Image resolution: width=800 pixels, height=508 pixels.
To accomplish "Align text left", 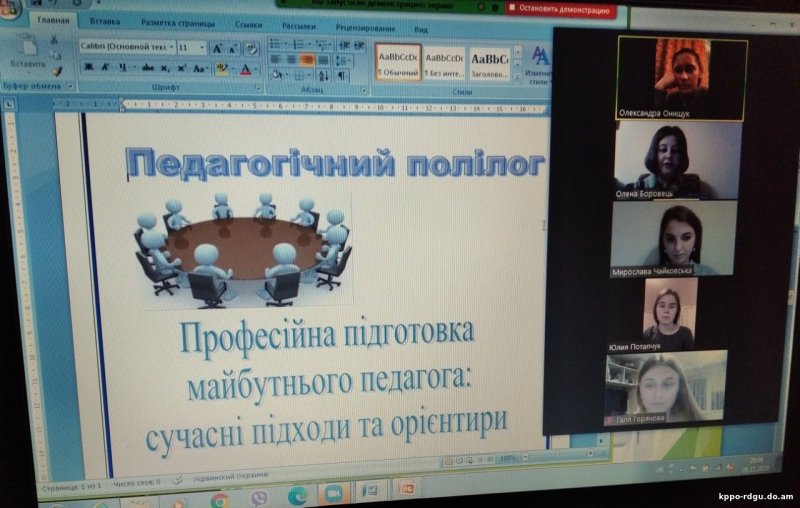I will click(276, 60).
